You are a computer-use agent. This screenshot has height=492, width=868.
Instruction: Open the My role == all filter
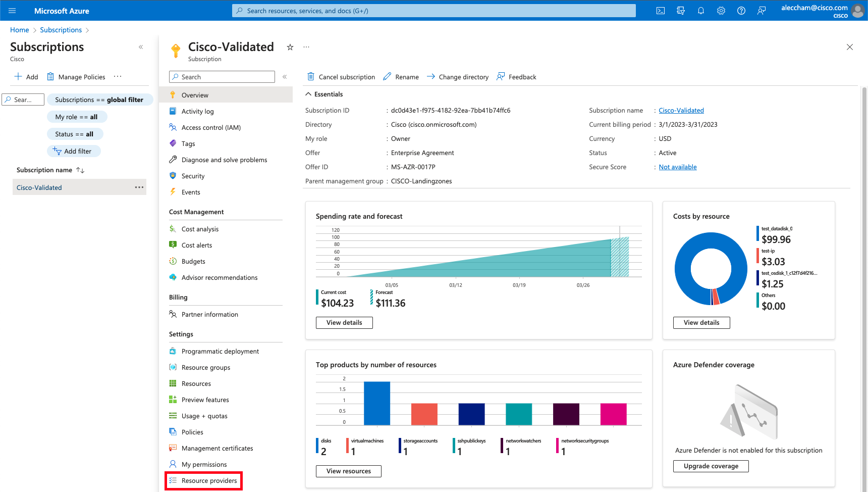click(x=77, y=117)
